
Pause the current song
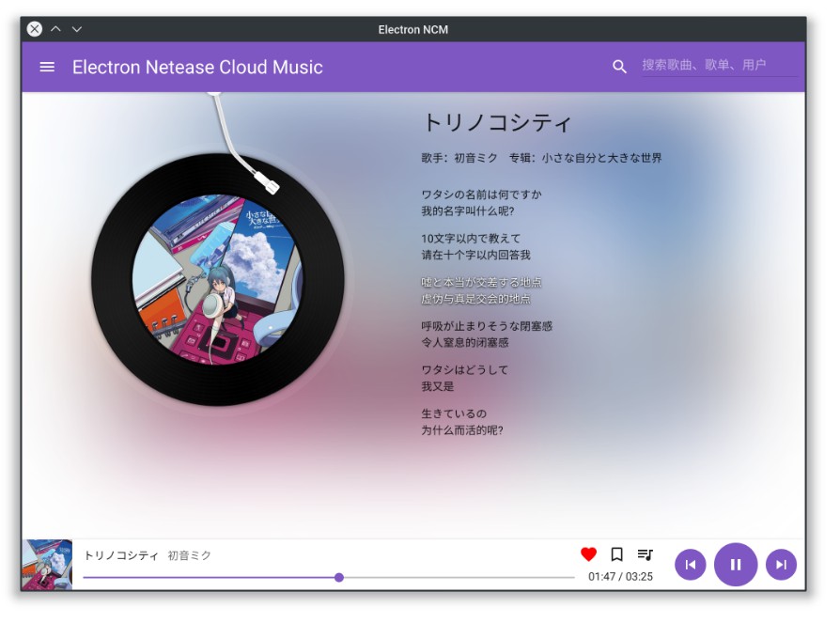tap(736, 565)
